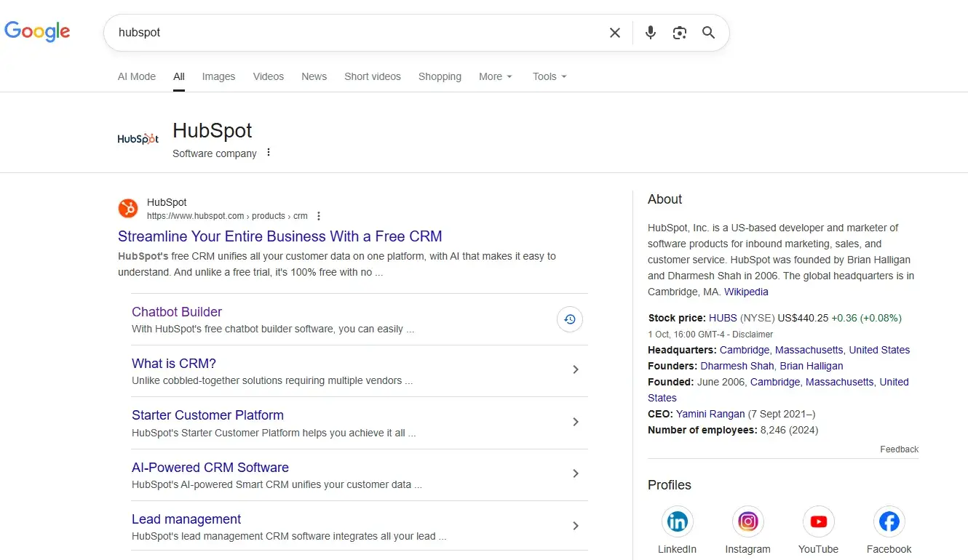Open the Tools dropdown

(x=549, y=76)
